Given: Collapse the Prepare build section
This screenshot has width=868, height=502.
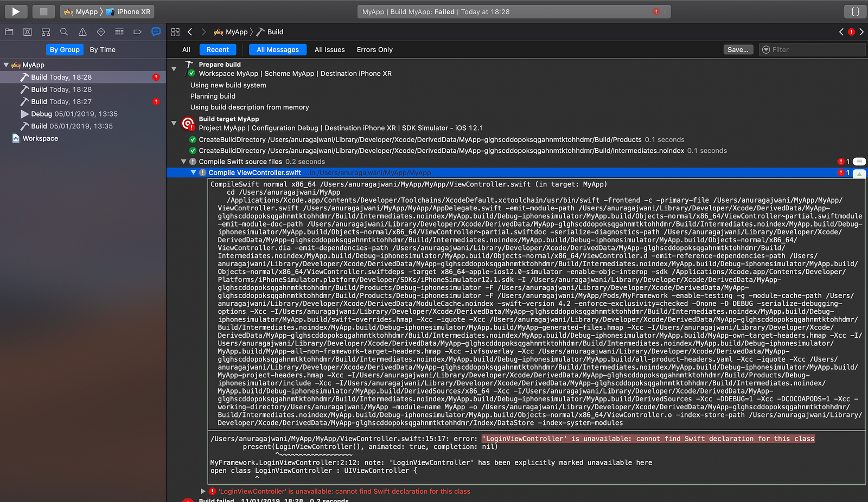Looking at the screenshot, I should pyautogui.click(x=174, y=69).
